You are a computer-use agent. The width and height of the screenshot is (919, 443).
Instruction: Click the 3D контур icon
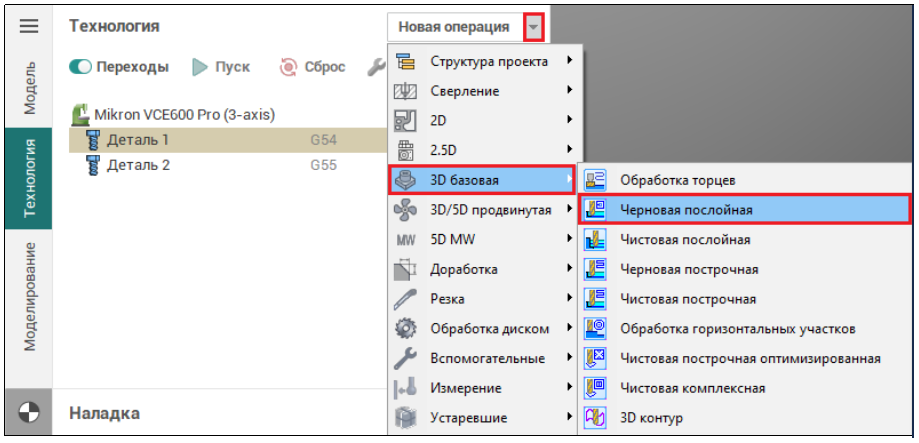(596, 417)
